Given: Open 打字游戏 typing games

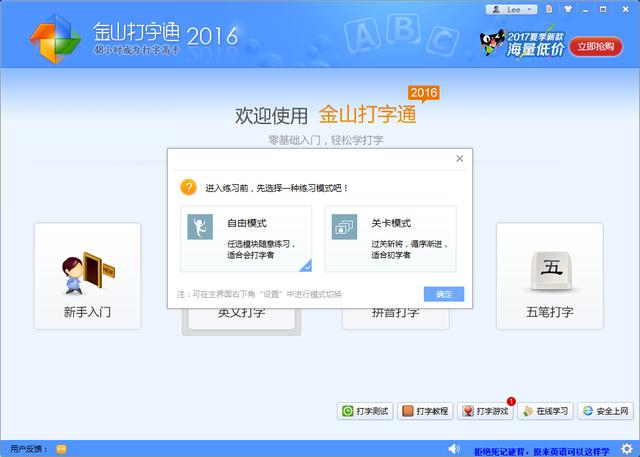Looking at the screenshot, I should pyautogui.click(x=485, y=411).
